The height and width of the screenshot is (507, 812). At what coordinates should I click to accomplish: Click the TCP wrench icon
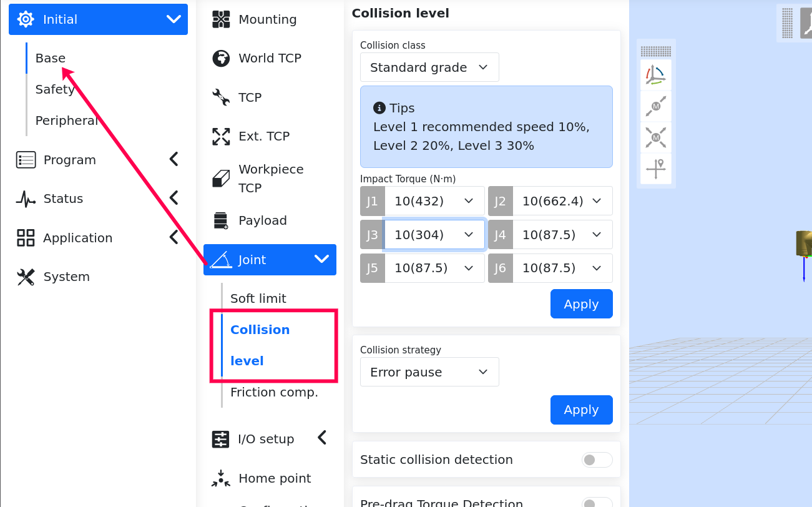click(221, 97)
